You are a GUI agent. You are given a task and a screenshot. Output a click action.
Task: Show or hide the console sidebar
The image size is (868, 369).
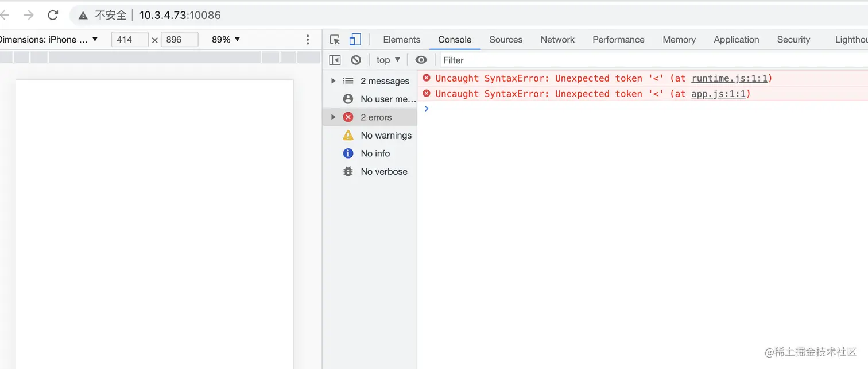click(335, 60)
